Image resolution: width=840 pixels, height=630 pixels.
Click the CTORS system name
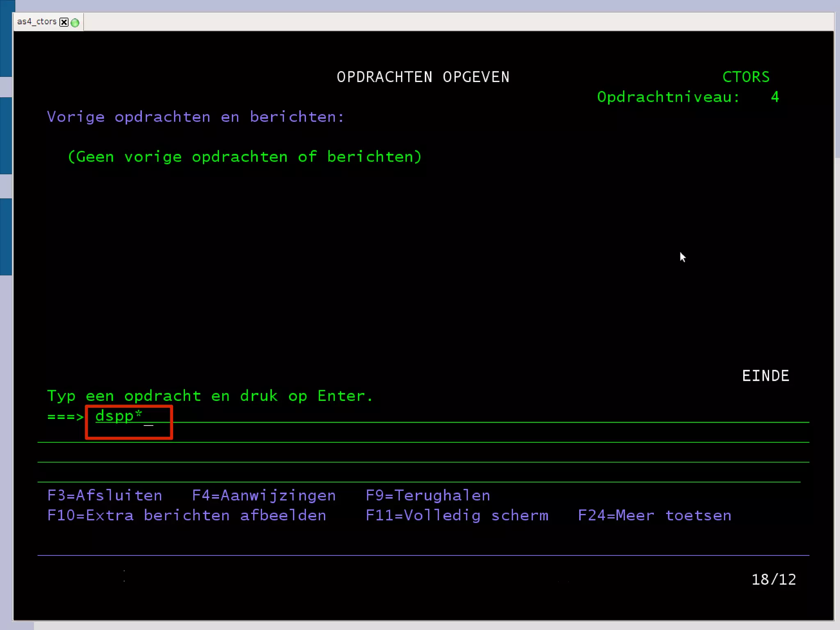tap(746, 77)
